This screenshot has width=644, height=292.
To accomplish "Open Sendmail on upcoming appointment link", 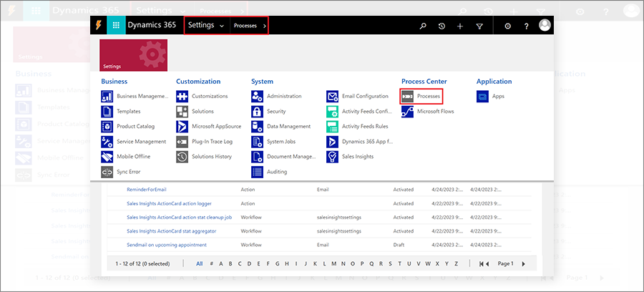I will (168, 245).
